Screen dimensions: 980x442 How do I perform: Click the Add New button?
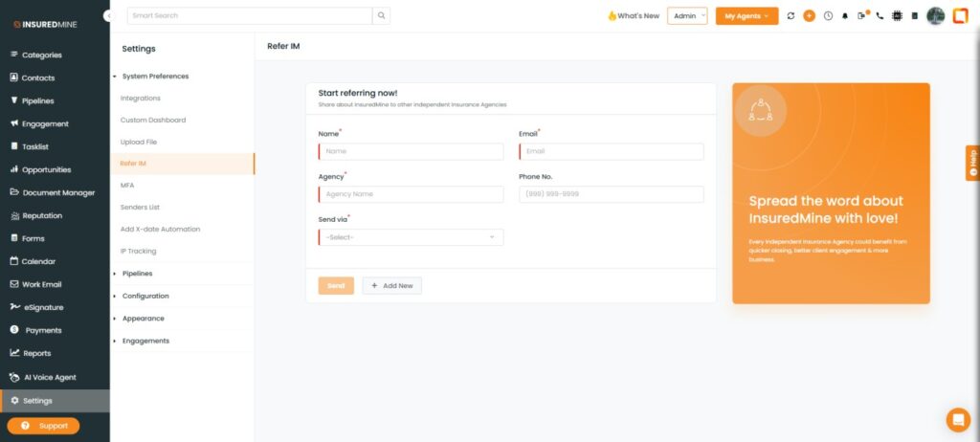(x=391, y=285)
